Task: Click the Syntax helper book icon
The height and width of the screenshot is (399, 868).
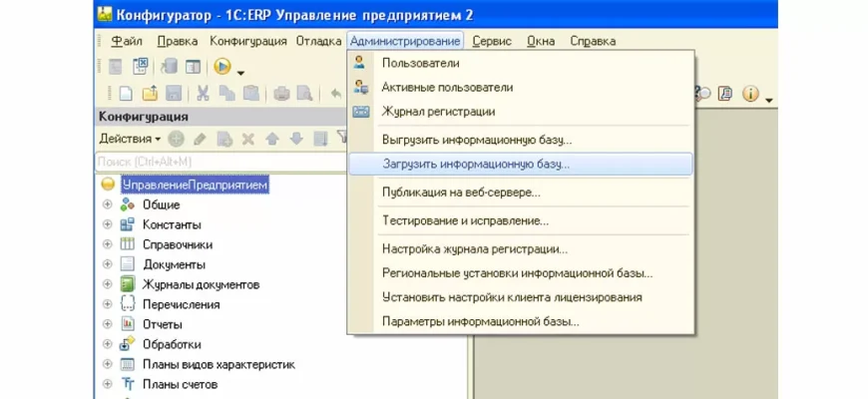Action: click(x=725, y=94)
